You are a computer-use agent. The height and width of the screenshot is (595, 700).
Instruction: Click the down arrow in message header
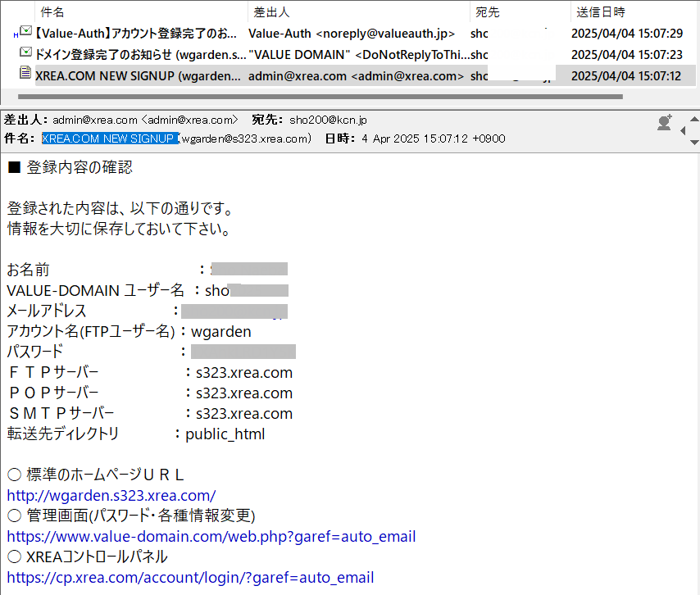pyautogui.click(x=694, y=142)
